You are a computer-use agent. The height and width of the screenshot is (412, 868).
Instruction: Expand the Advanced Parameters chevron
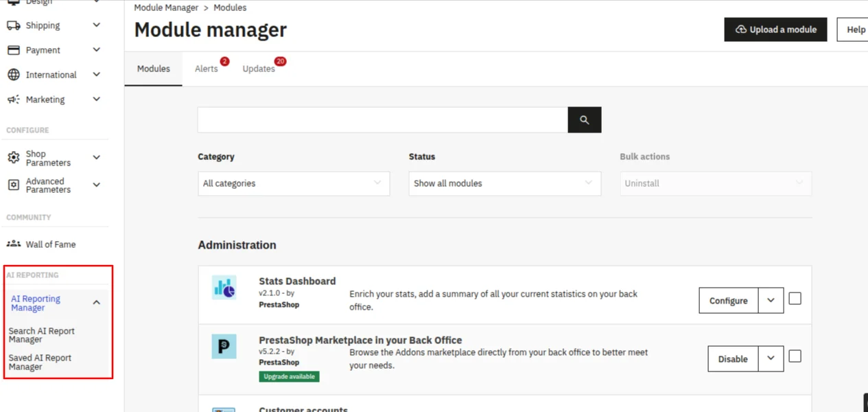pyautogui.click(x=97, y=185)
